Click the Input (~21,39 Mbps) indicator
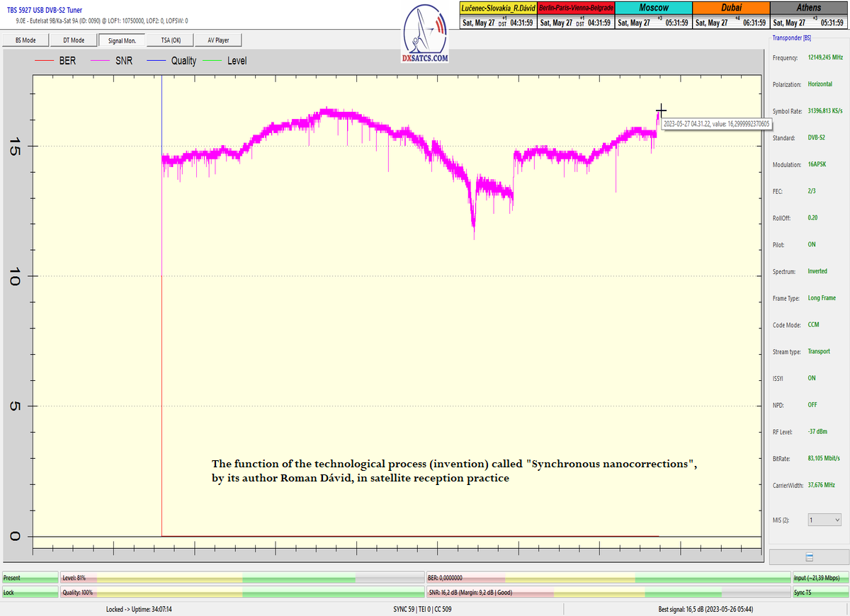850x616 pixels. (820, 578)
